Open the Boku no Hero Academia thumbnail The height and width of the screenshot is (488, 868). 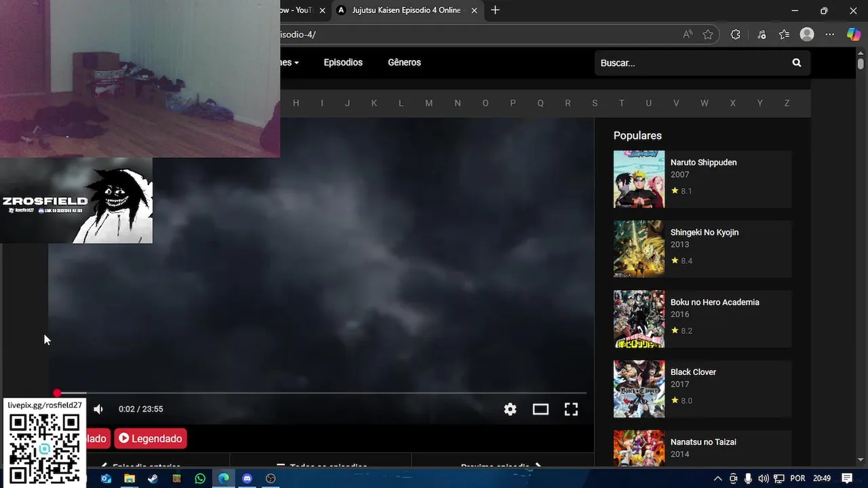point(639,319)
